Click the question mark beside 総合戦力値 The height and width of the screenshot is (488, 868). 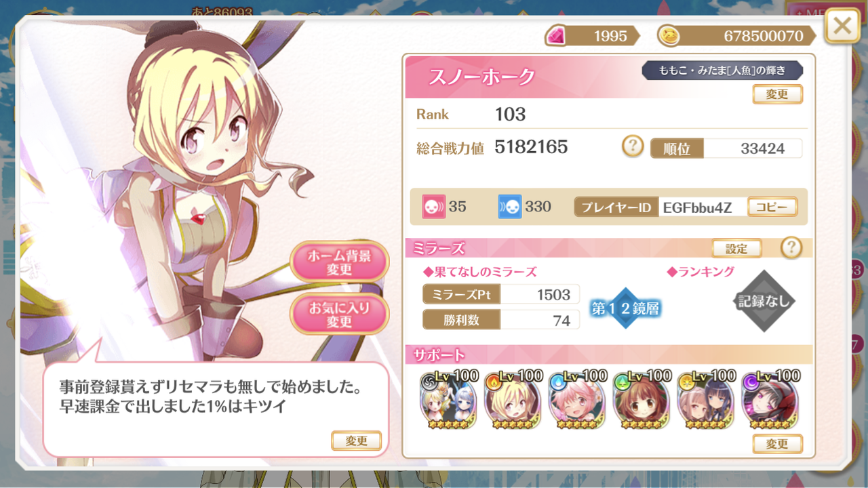point(633,146)
